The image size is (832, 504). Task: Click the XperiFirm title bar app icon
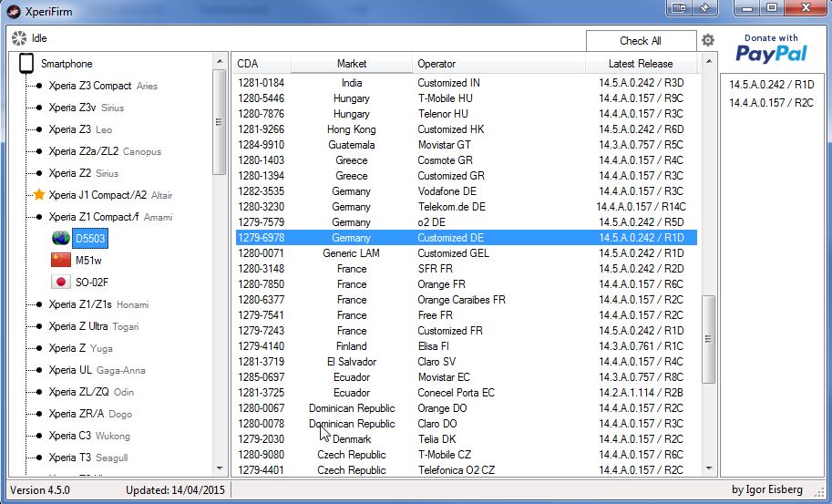(14, 11)
